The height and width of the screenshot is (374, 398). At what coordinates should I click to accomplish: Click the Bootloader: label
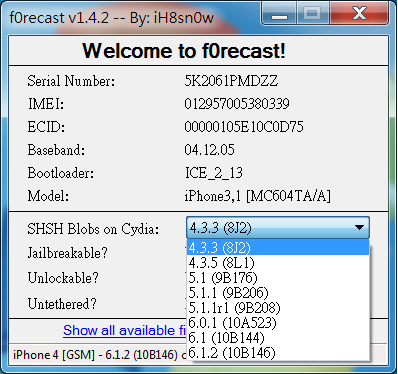click(61, 173)
